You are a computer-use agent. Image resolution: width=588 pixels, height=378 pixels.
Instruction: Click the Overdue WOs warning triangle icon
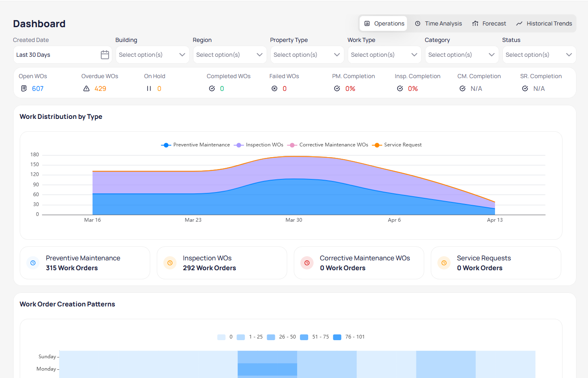(x=86, y=88)
